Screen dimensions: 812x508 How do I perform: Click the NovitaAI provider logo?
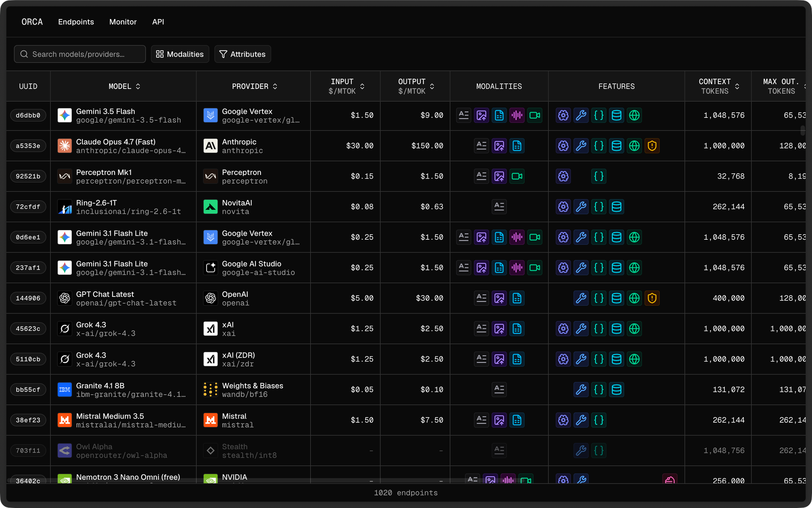click(x=211, y=207)
